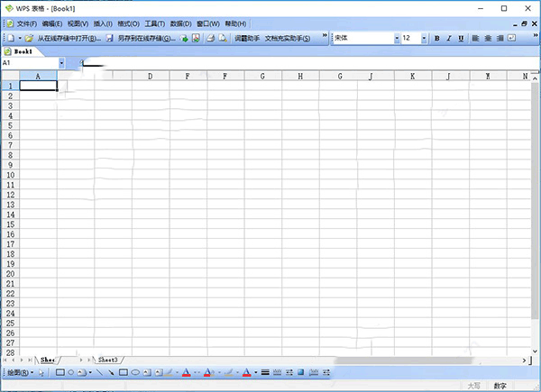Click the wrap text merge icon
The image size is (541, 392).
click(511, 38)
